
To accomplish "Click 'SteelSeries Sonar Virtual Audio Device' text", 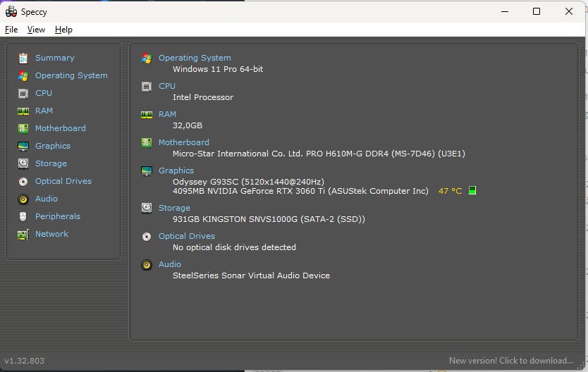I will (251, 275).
